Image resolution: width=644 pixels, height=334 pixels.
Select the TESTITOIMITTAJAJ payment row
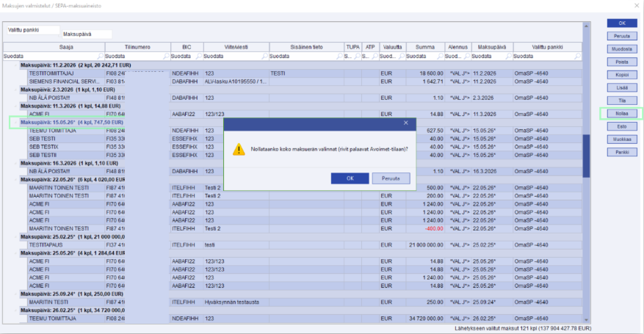305,73
